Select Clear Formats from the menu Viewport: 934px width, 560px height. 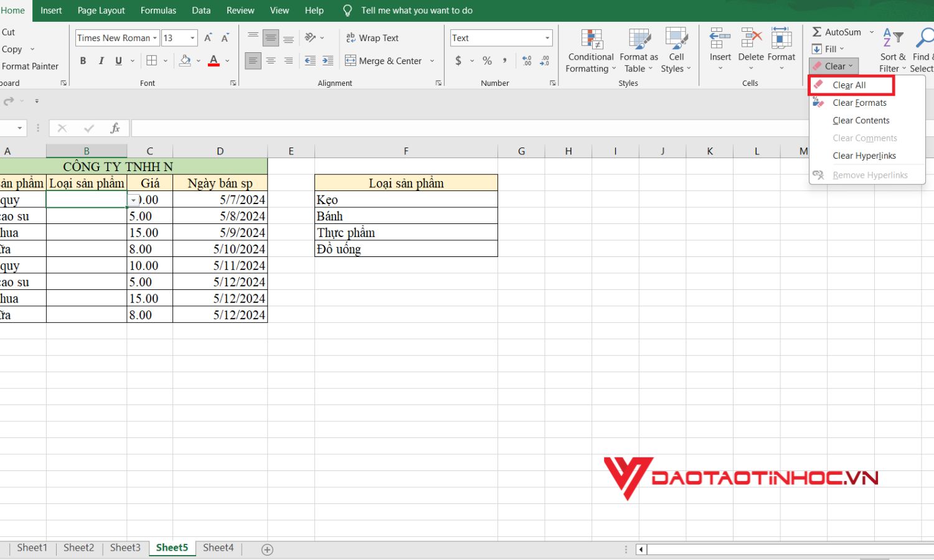(x=860, y=103)
